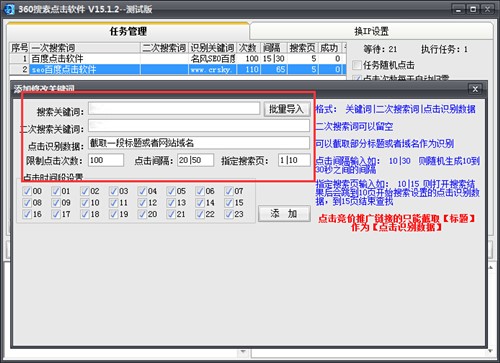Click the 点击识别数据 text field

click(x=199, y=143)
